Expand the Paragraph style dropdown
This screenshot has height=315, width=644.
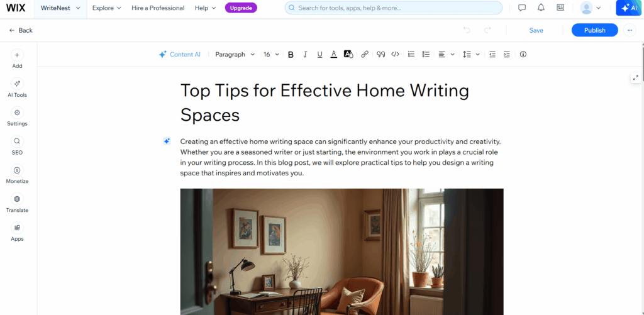click(x=235, y=54)
